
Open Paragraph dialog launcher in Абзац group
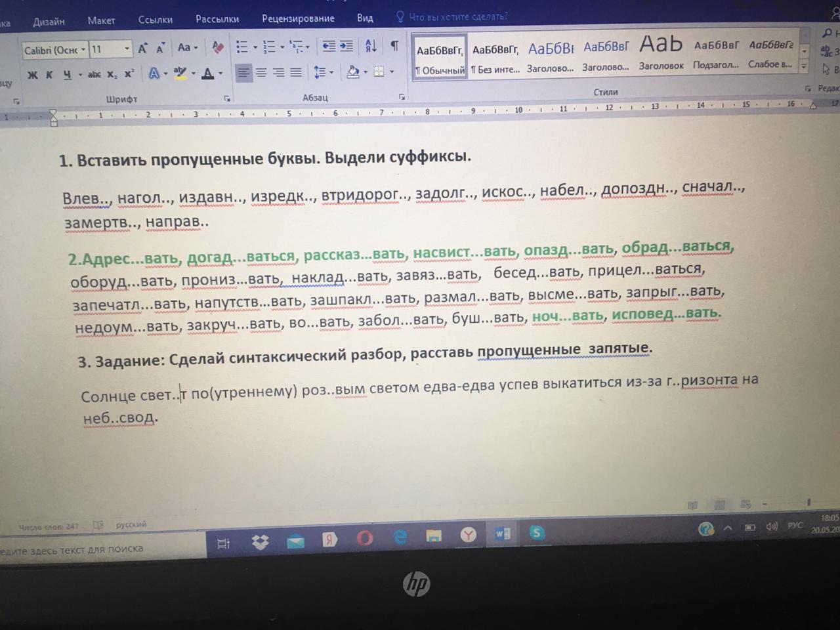point(402,97)
